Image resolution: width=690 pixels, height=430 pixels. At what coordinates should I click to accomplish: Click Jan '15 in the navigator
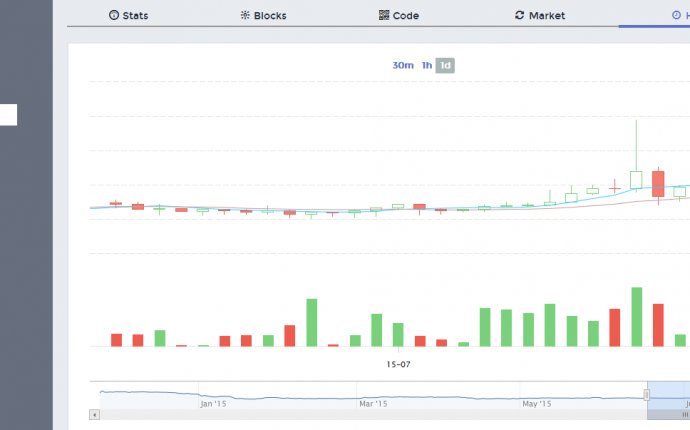213,404
